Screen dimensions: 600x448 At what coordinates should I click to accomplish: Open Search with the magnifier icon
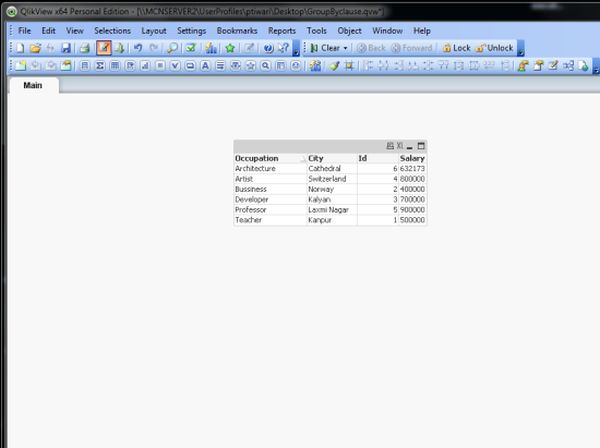click(173, 48)
